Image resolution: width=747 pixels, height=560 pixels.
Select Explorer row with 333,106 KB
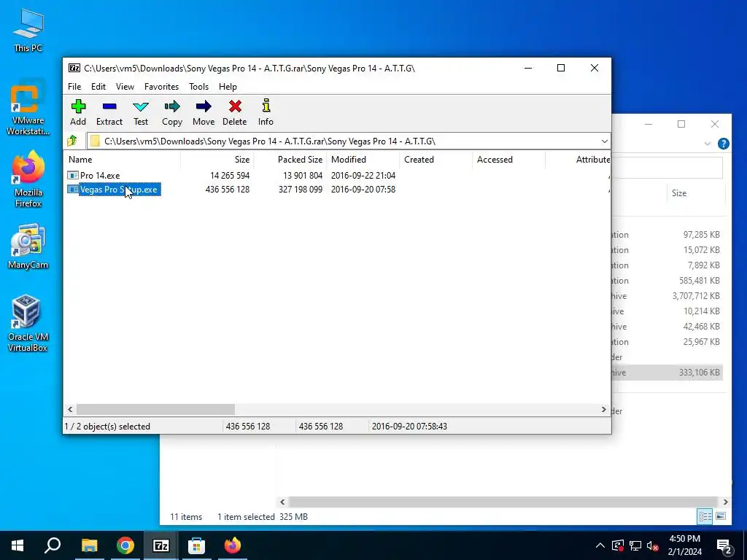pos(667,373)
